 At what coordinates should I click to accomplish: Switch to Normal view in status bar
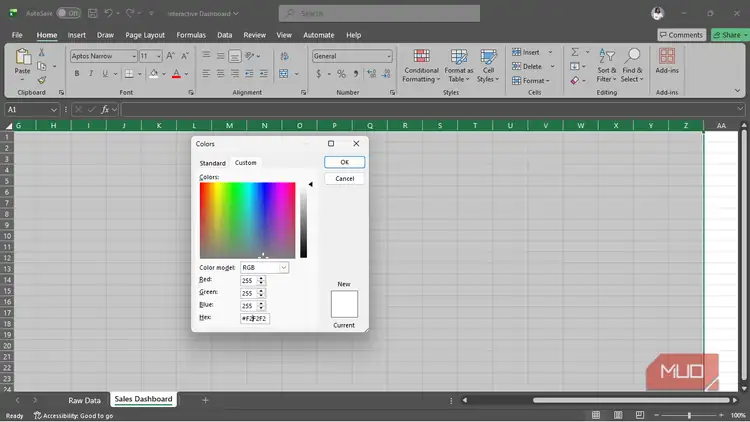(596, 415)
